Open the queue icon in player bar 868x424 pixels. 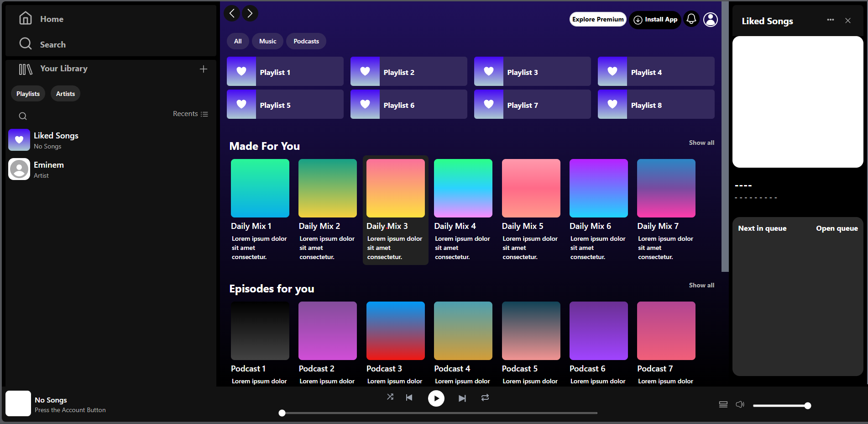pyautogui.click(x=723, y=405)
